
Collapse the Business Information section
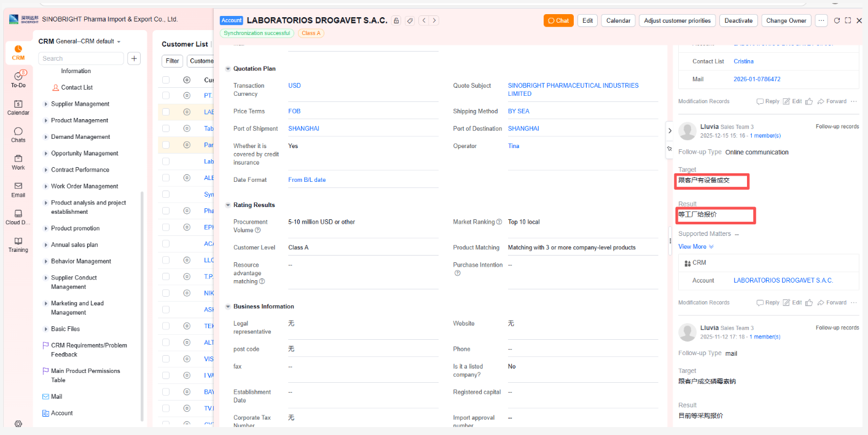228,307
